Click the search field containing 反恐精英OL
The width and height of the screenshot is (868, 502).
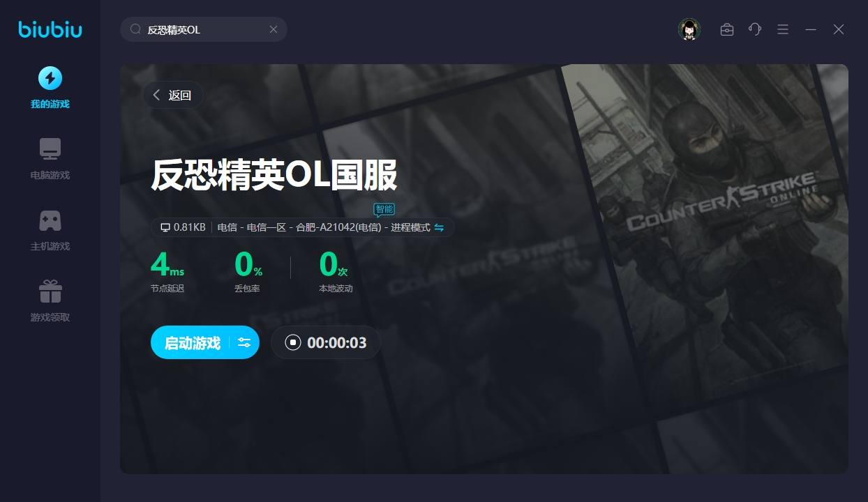202,29
